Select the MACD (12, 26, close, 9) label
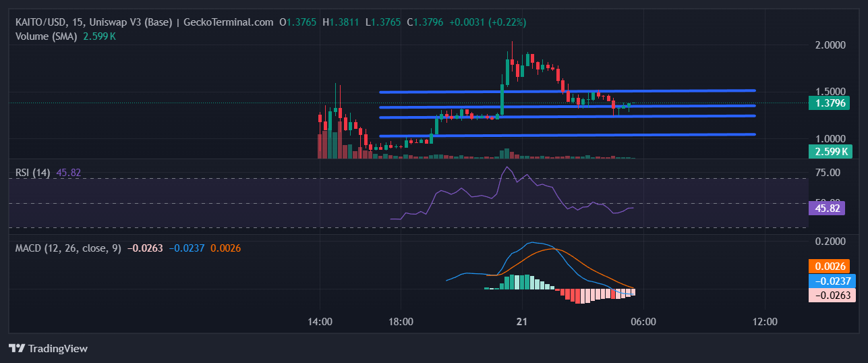Viewport: 868px width, 363px height. click(68, 248)
